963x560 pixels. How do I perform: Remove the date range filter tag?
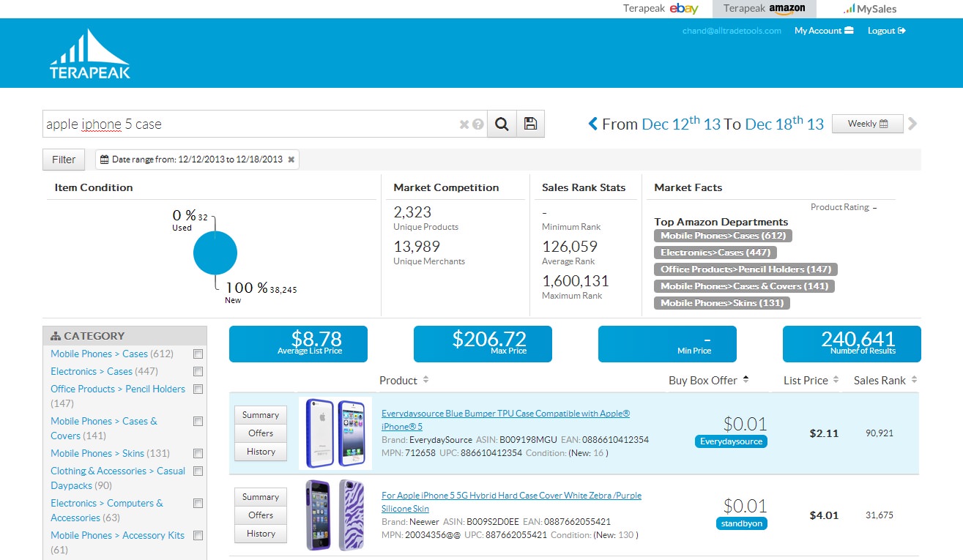pos(291,159)
